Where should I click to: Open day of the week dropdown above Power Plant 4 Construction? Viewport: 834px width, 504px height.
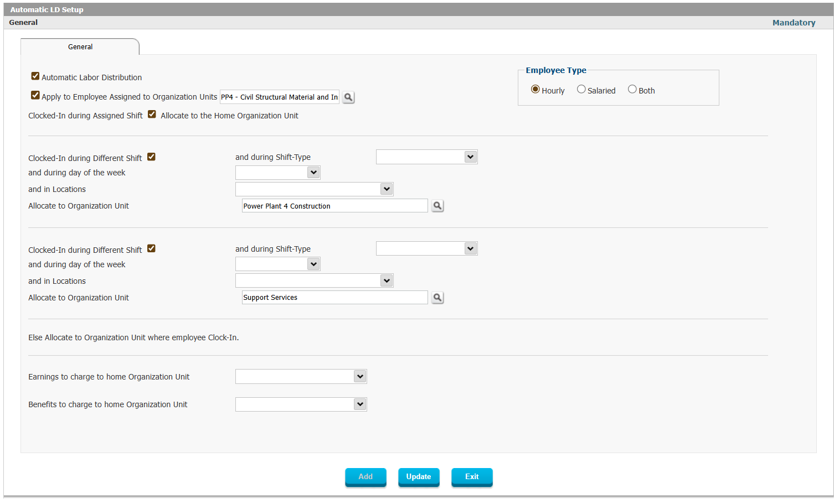tap(278, 173)
